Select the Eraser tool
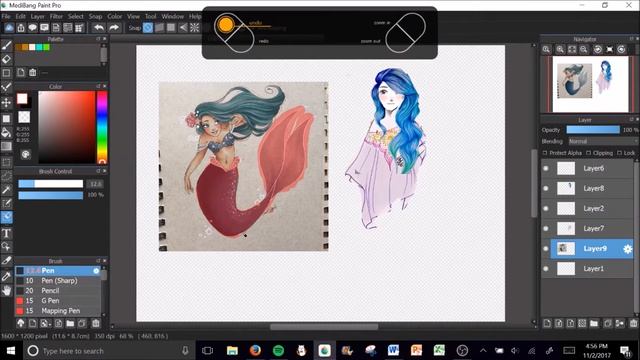Viewport: 640px width, 360px height. [6, 60]
